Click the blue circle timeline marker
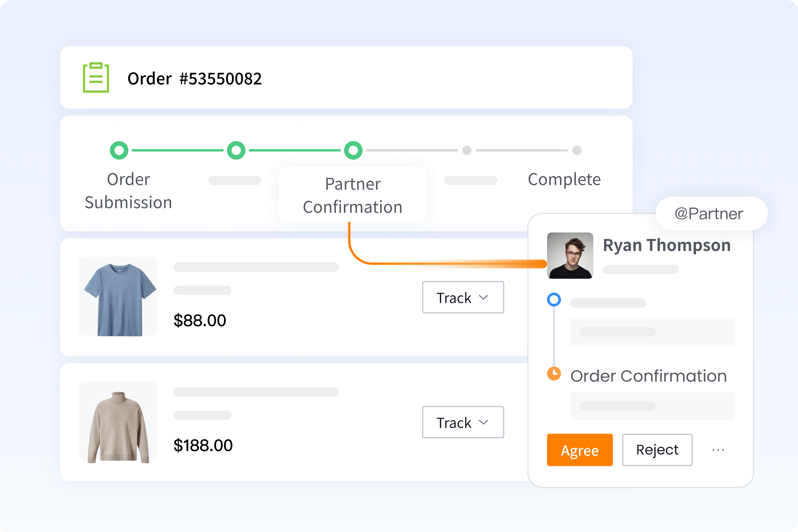 coord(554,300)
